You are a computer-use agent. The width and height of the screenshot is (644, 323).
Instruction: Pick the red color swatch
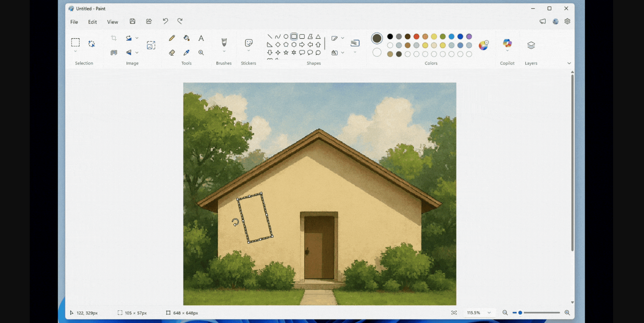(x=417, y=36)
